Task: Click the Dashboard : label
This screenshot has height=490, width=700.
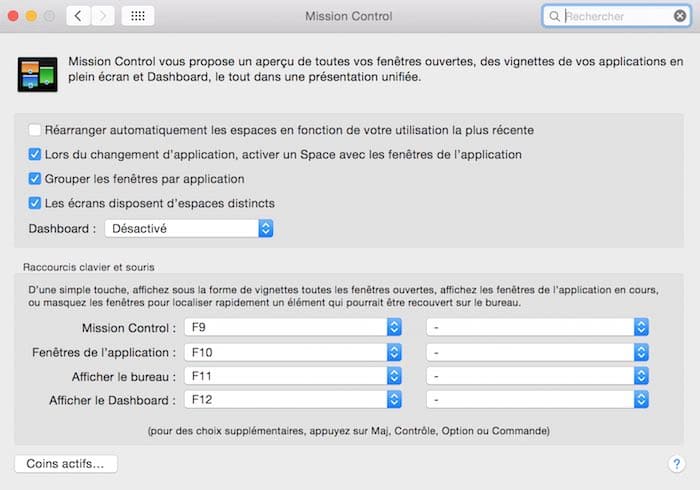Action: 62,228
